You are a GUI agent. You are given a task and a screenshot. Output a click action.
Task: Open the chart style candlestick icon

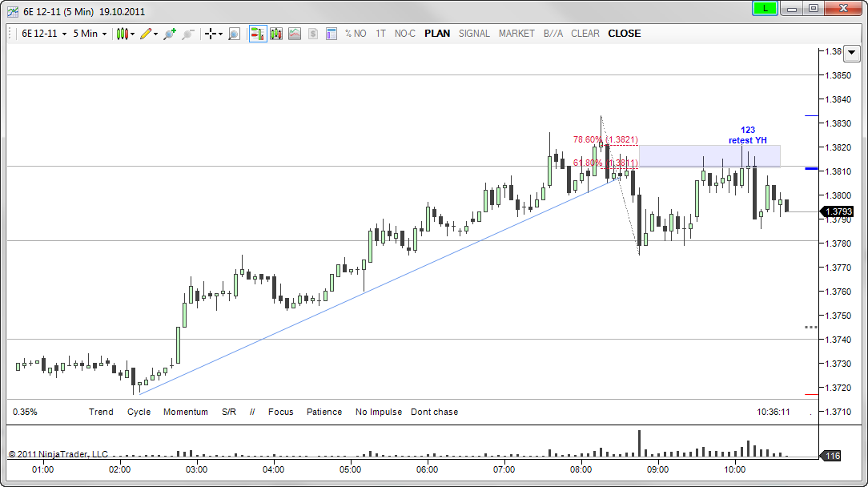pyautogui.click(x=123, y=34)
